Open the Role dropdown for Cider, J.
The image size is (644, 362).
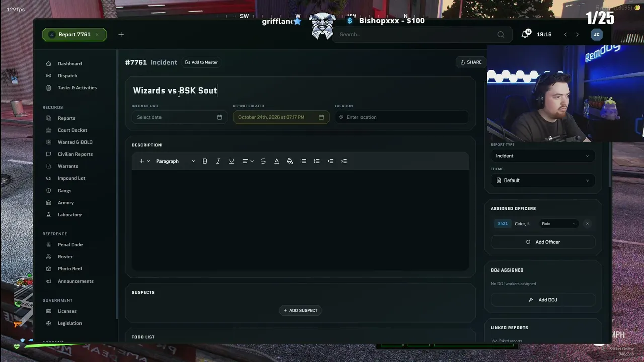pyautogui.click(x=558, y=224)
